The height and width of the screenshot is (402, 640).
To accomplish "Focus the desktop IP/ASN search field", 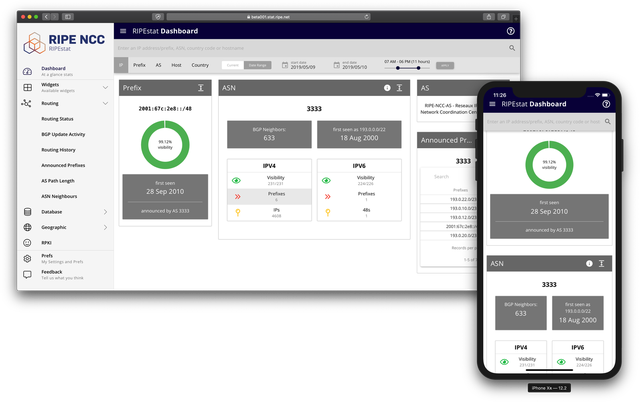I will click(310, 48).
